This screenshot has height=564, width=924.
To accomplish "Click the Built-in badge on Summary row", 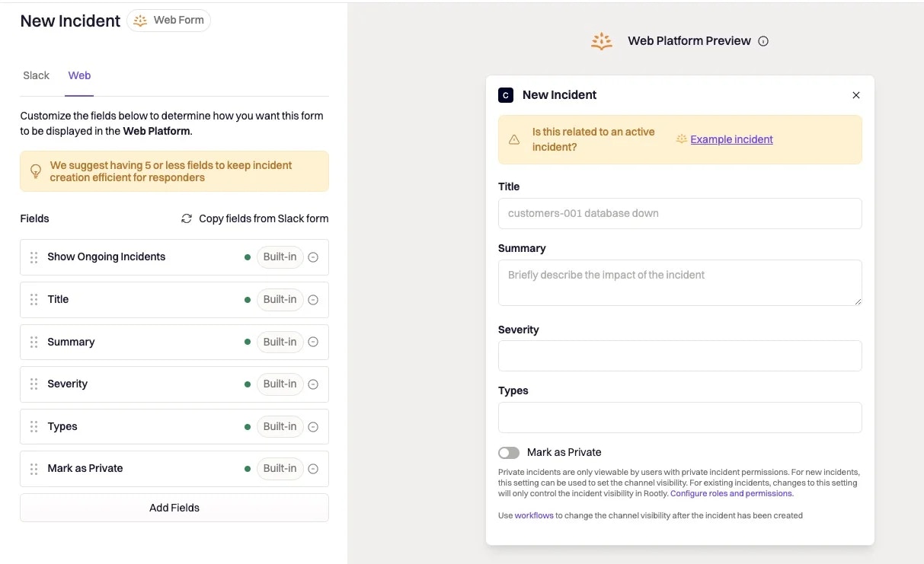I will (280, 343).
